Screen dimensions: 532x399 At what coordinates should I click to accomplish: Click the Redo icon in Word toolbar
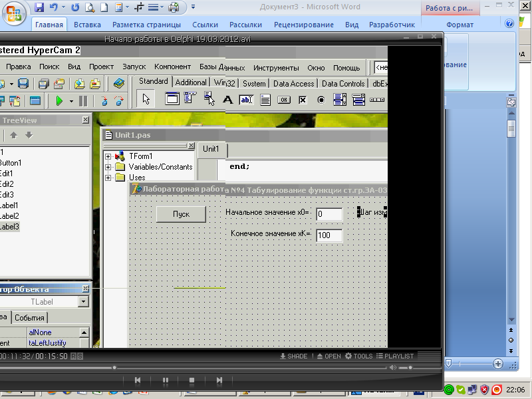[x=75, y=7]
